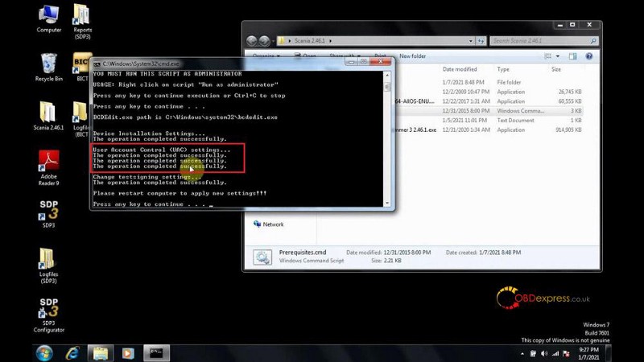
Task: Open the cmd.exe title bar system icon
Action: click(x=97, y=64)
